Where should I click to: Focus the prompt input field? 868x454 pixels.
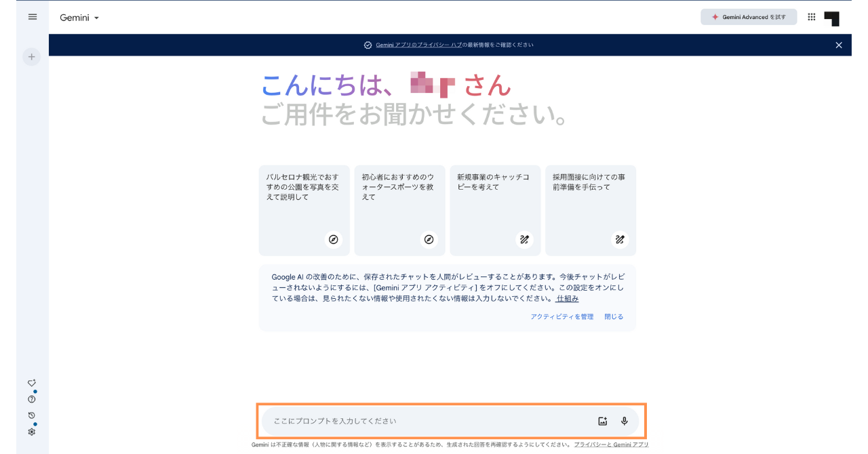[x=427, y=421]
